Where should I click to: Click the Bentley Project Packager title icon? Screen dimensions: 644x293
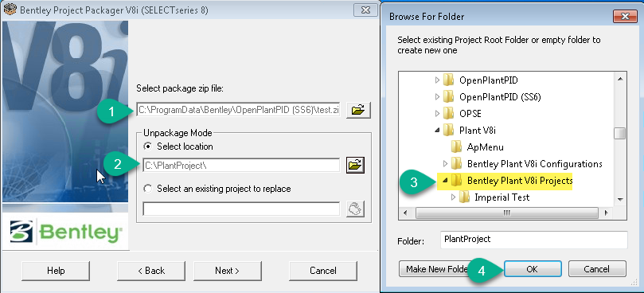[x=10, y=10]
